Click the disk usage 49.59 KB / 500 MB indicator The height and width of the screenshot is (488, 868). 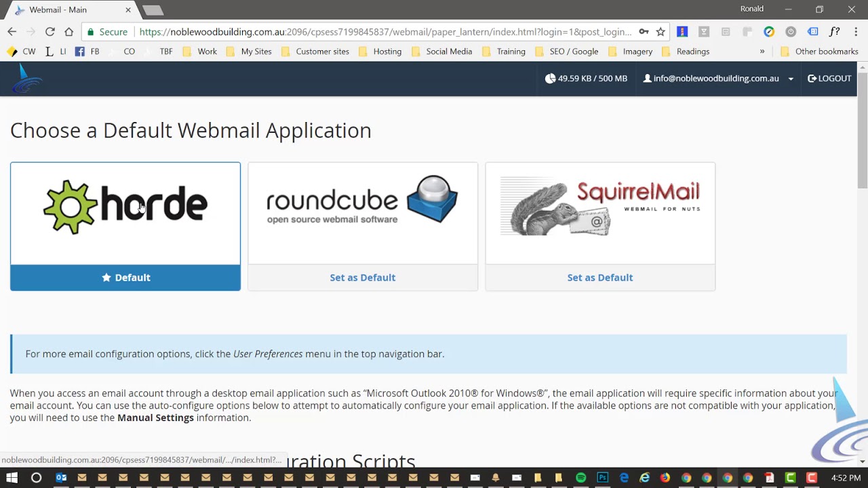[586, 79]
